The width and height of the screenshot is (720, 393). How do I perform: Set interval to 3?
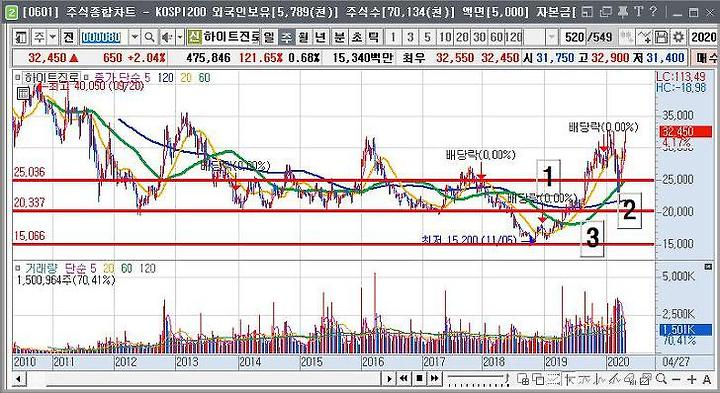(410, 37)
